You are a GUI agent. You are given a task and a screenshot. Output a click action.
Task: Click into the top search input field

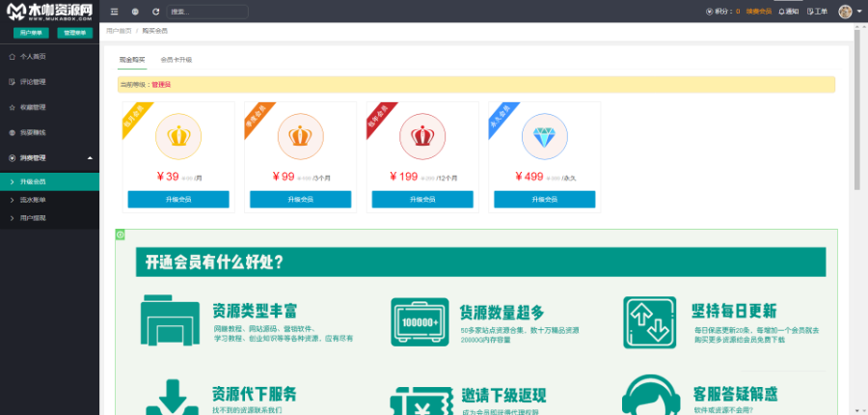pos(207,12)
